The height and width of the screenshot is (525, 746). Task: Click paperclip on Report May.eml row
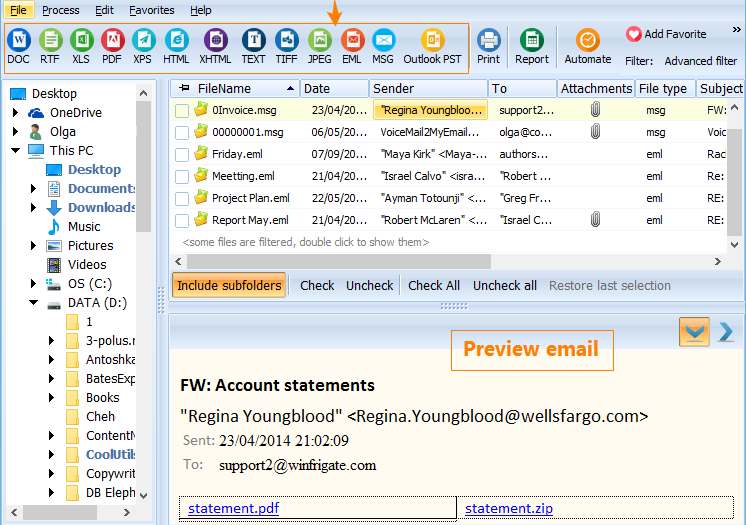click(x=595, y=219)
